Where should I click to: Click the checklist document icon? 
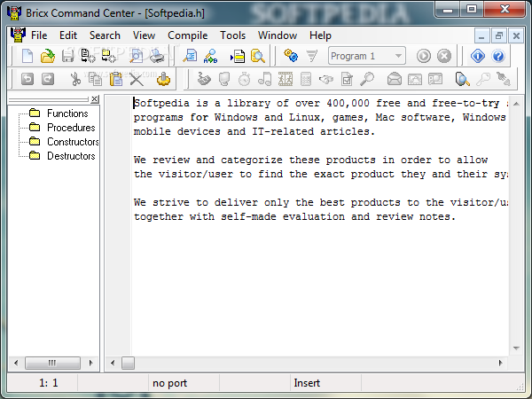347,79
